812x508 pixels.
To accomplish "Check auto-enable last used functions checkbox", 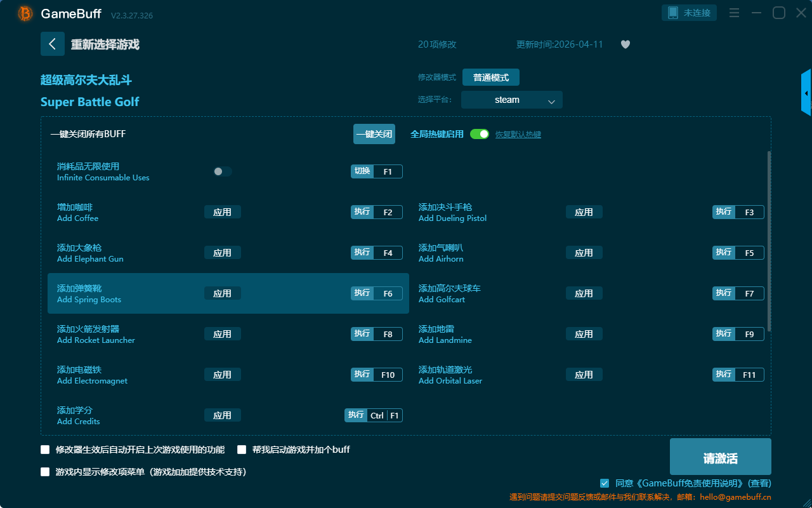I will click(x=45, y=450).
